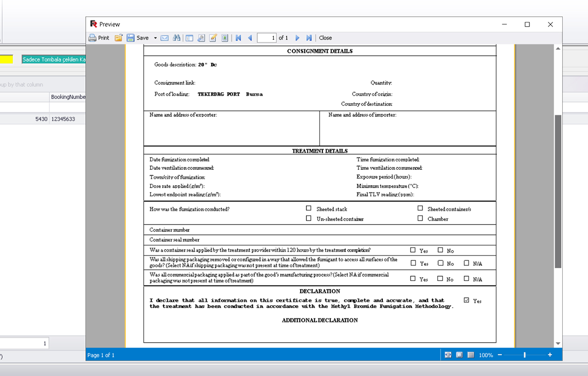The height and width of the screenshot is (376, 588).
Task: Click the yellow highlighted field in background window
Action: point(7,60)
